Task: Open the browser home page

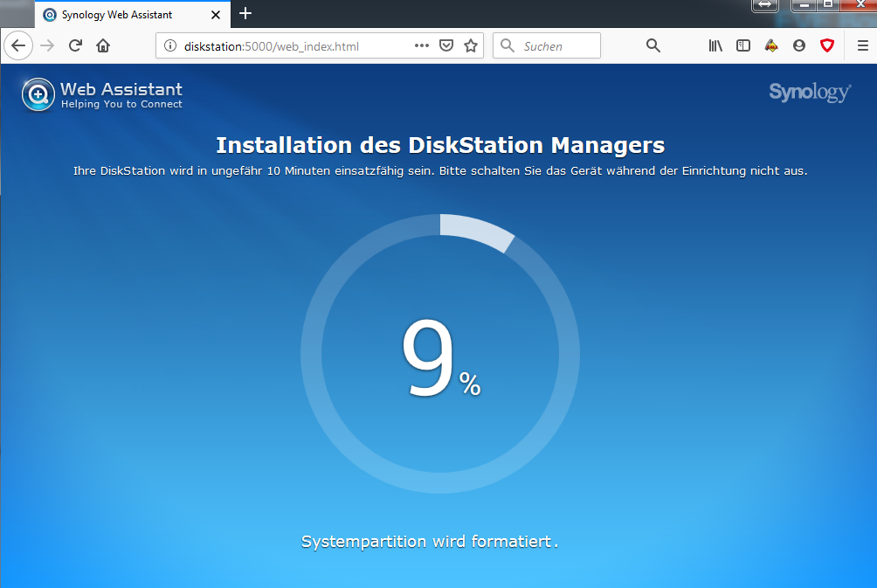Action: [103, 46]
